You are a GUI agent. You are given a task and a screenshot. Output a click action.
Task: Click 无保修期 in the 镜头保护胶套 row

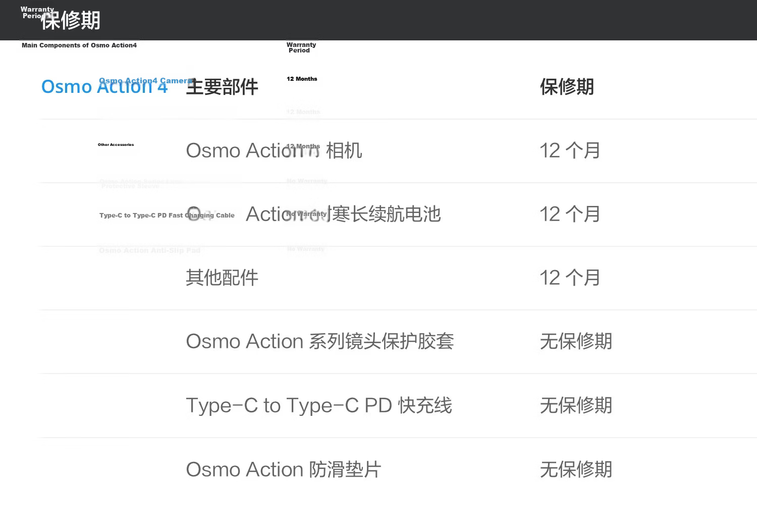coord(576,341)
